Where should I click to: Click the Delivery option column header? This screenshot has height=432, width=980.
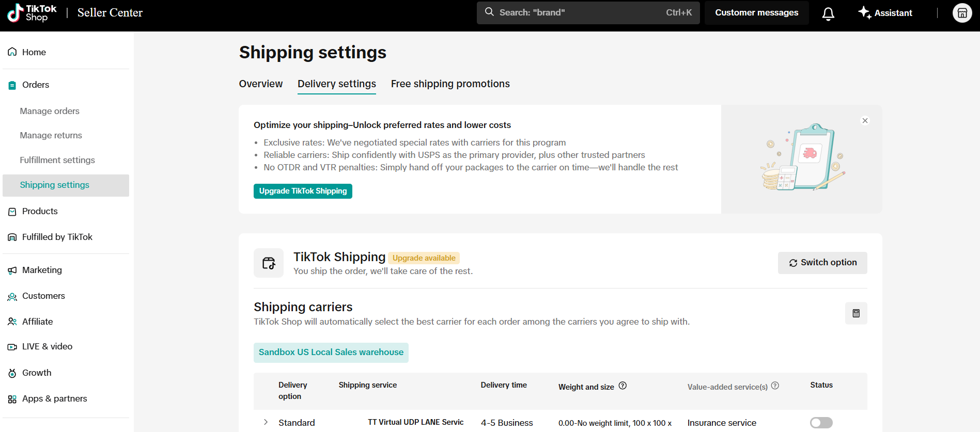pyautogui.click(x=293, y=391)
